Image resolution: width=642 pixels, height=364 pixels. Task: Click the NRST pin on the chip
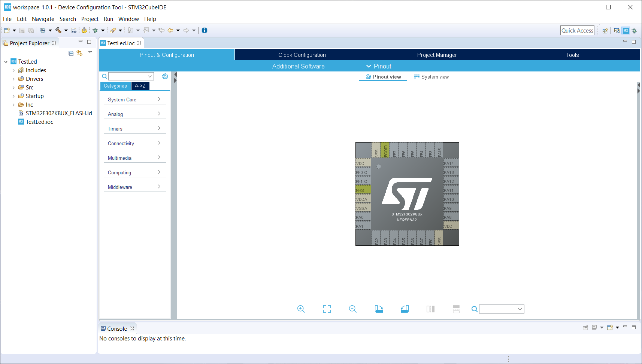(363, 190)
